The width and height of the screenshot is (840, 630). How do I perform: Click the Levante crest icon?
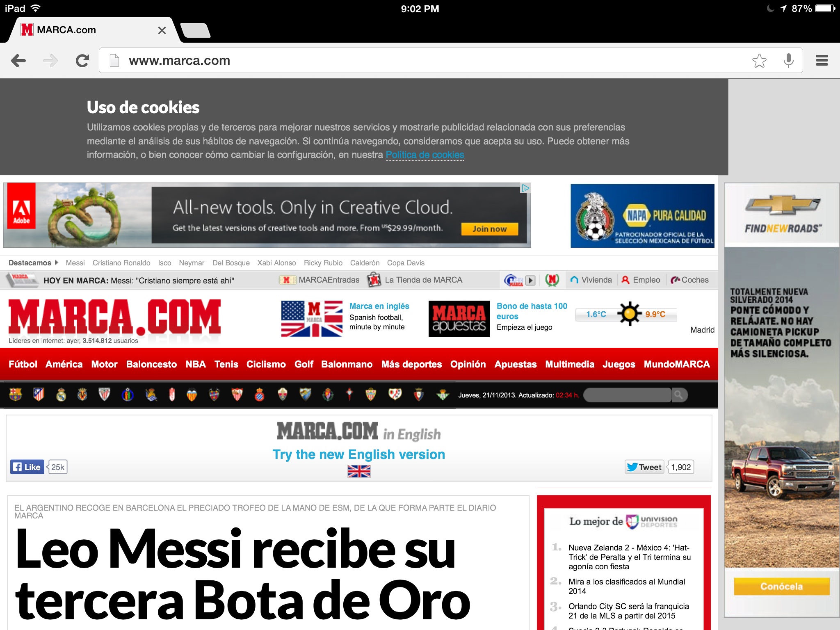pos(214,395)
